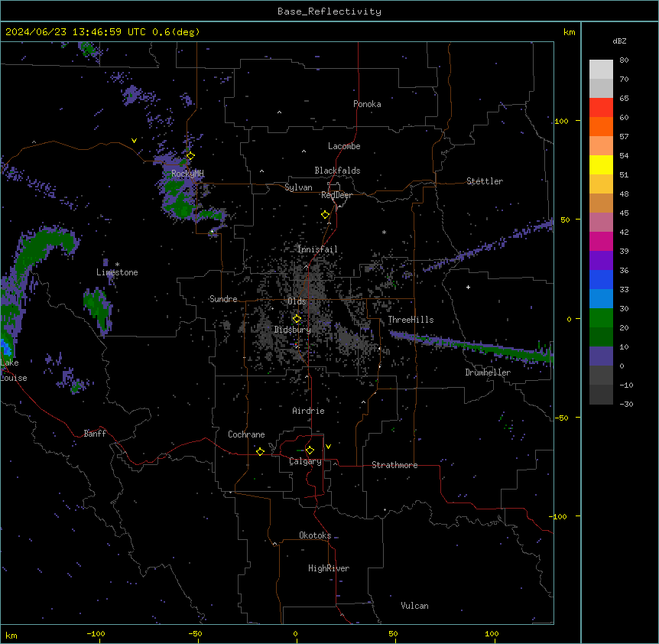This screenshot has height=644, width=659.
Task: Select the yellow 54 dBZ legend band
Action: (x=601, y=164)
